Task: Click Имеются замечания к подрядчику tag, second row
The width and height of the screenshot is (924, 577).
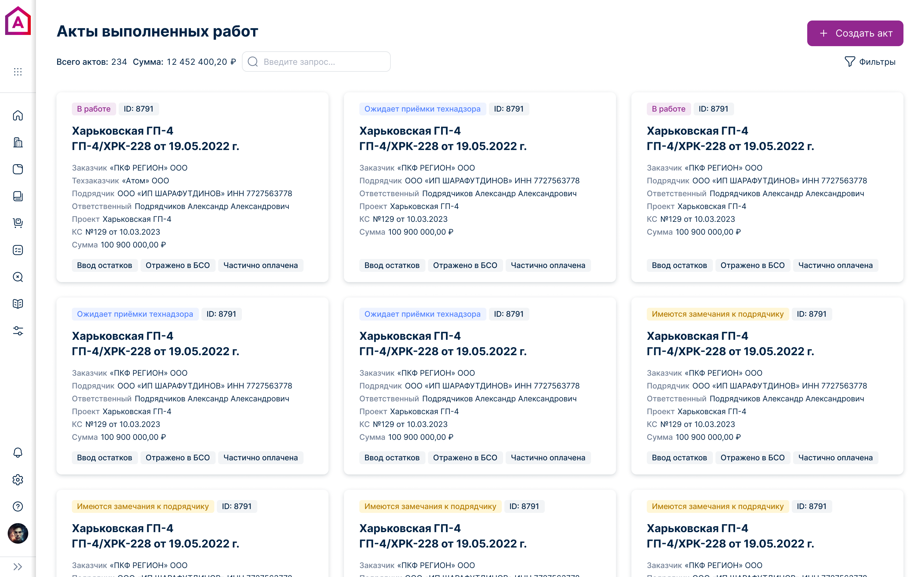Action: tap(717, 314)
